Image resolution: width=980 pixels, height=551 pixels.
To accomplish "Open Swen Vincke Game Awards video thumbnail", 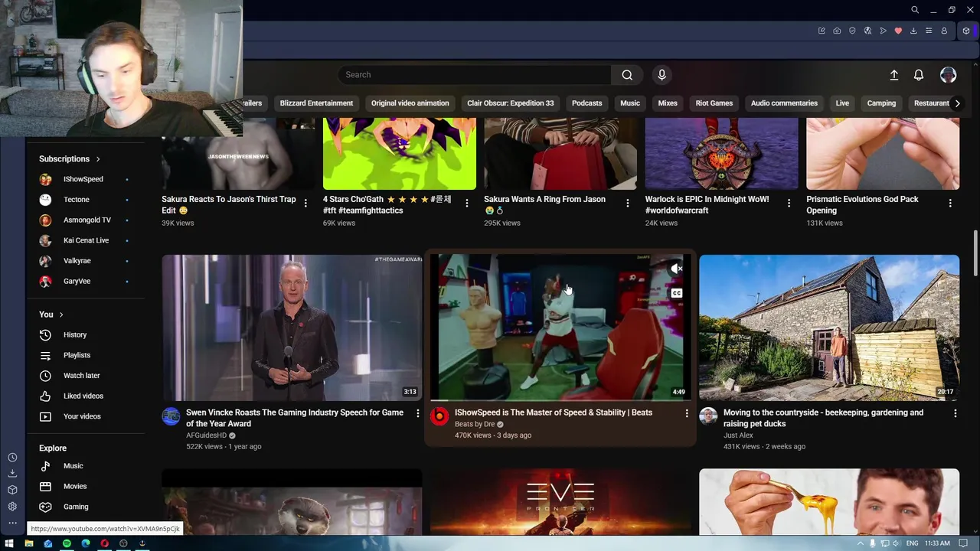I will click(x=292, y=328).
